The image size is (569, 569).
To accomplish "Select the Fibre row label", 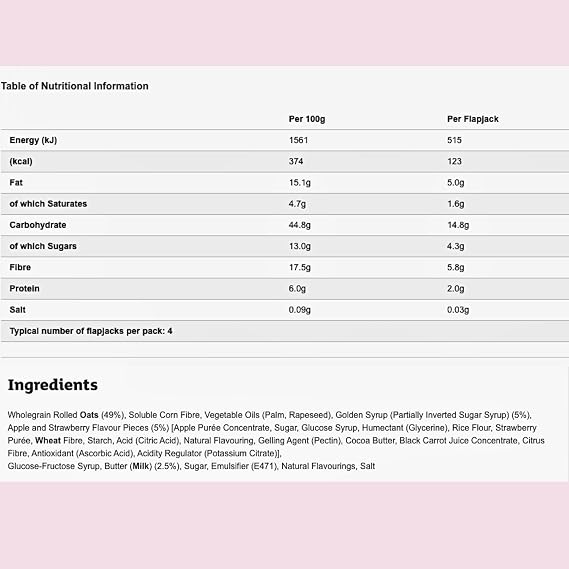I will click(20, 267).
